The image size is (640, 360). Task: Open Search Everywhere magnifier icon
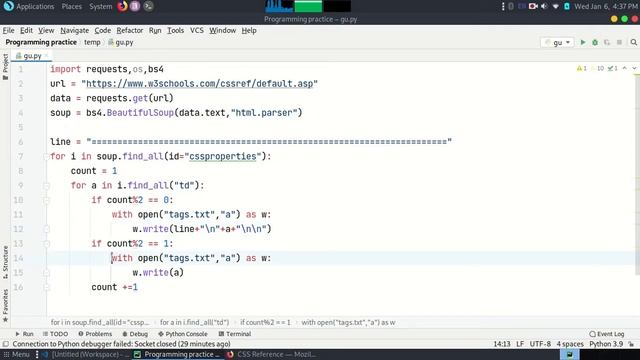[x=633, y=42]
